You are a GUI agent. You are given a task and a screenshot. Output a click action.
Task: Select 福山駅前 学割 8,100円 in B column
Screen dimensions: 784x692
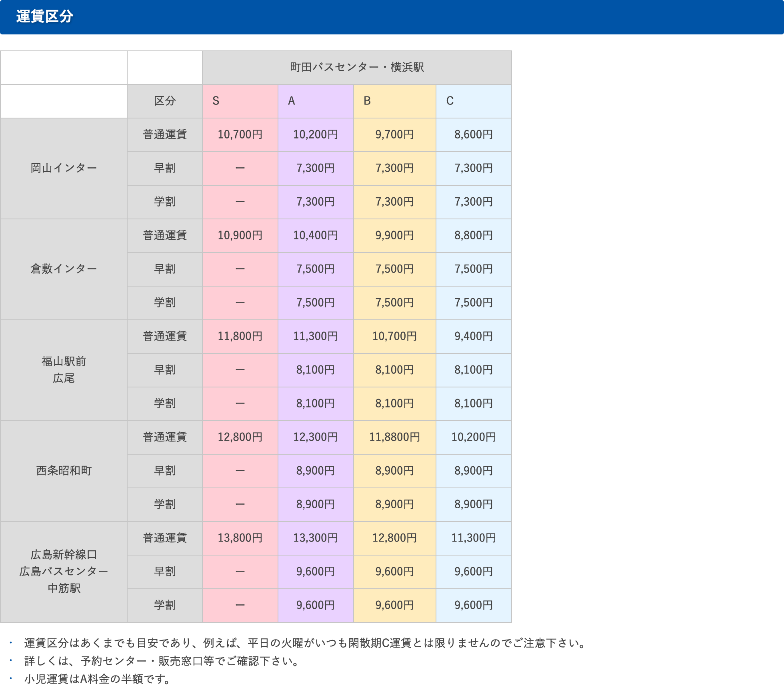tap(395, 403)
